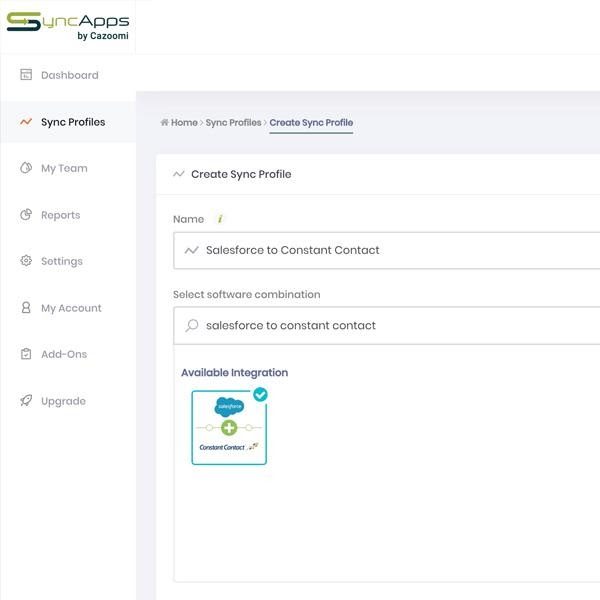This screenshot has height=600, width=600.
Task: Click the Sync Profiles sidebar icon
Action: pos(26,122)
